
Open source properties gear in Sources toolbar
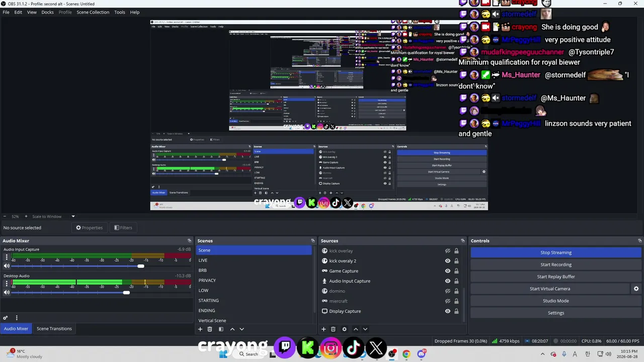344,329
